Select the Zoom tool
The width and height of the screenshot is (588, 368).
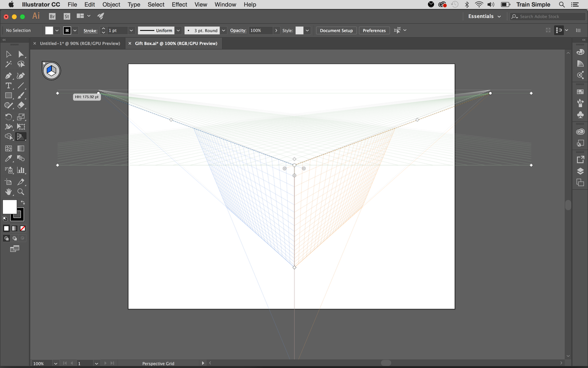point(20,192)
